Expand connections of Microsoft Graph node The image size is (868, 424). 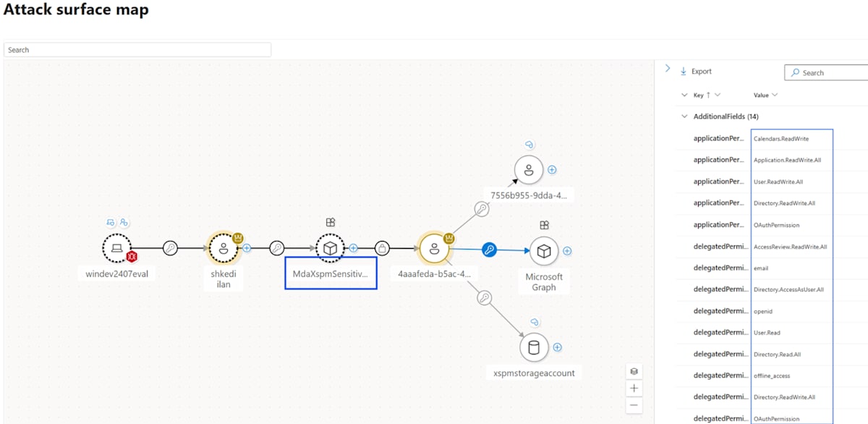[x=567, y=251]
